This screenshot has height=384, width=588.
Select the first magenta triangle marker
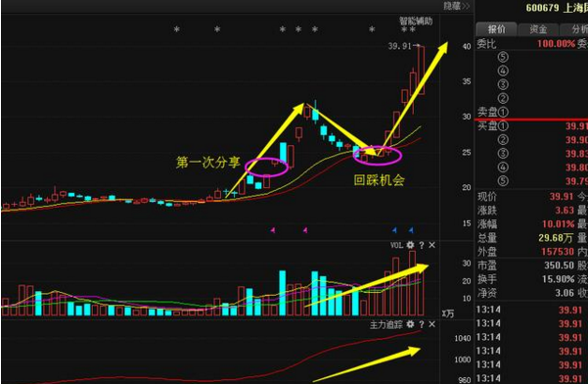click(x=273, y=230)
